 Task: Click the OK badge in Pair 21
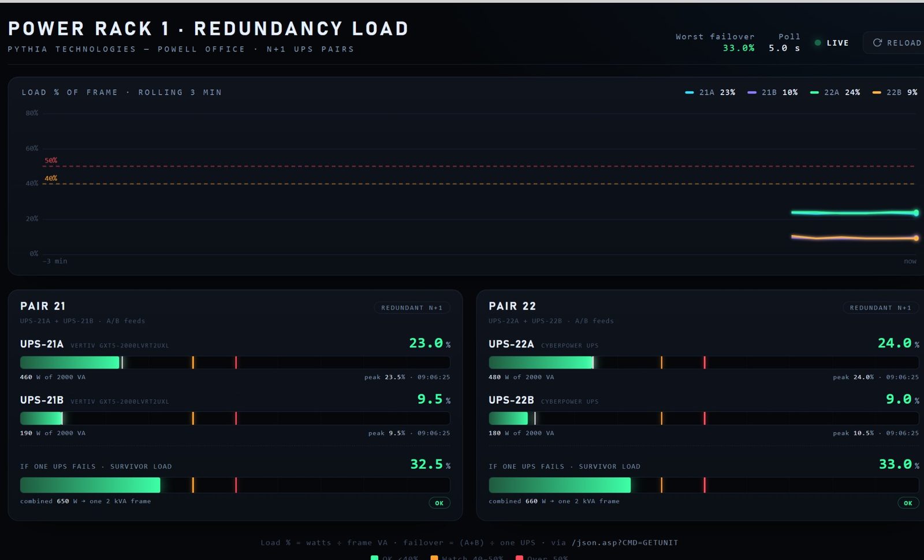[439, 503]
